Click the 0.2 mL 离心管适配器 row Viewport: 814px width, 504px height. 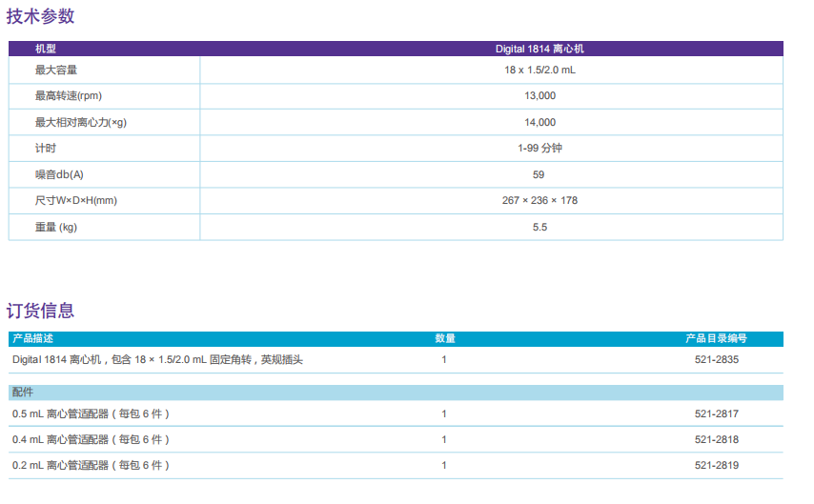coord(396,466)
